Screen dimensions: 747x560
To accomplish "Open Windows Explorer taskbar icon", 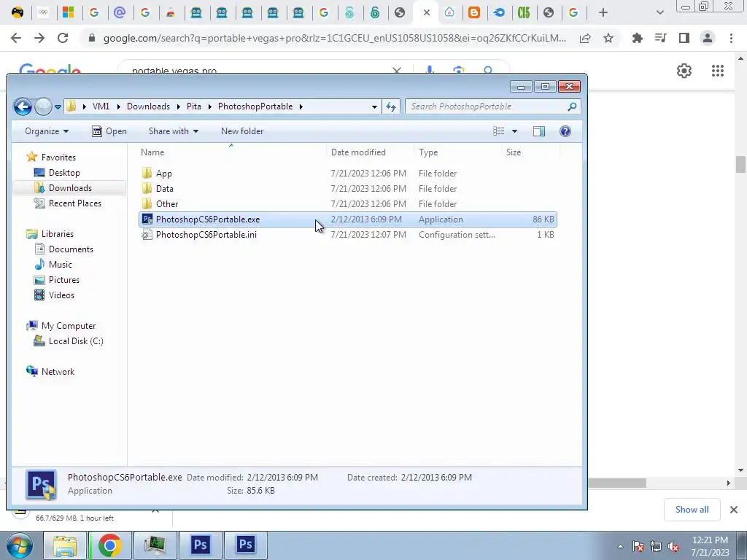I will pos(65,545).
